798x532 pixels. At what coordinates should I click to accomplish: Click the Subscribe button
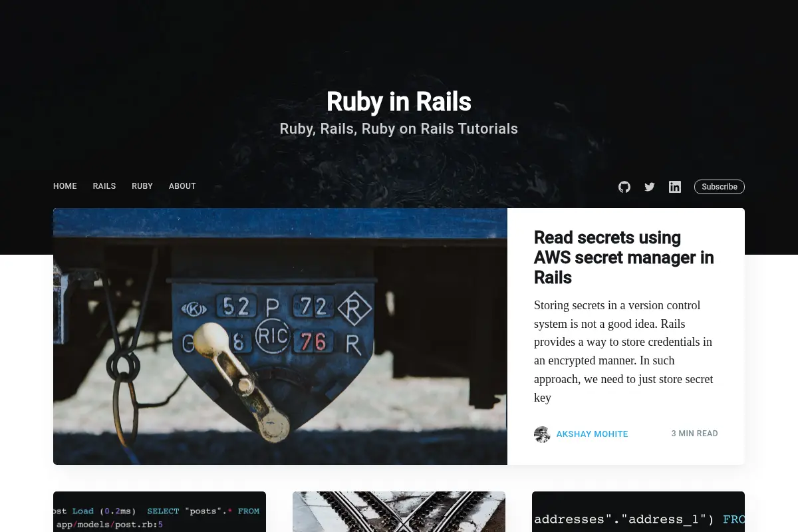[720, 187]
